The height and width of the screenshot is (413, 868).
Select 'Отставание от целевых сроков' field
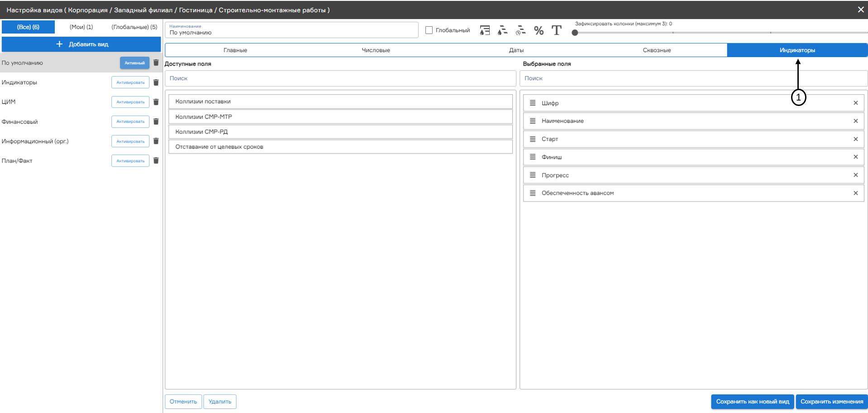340,147
